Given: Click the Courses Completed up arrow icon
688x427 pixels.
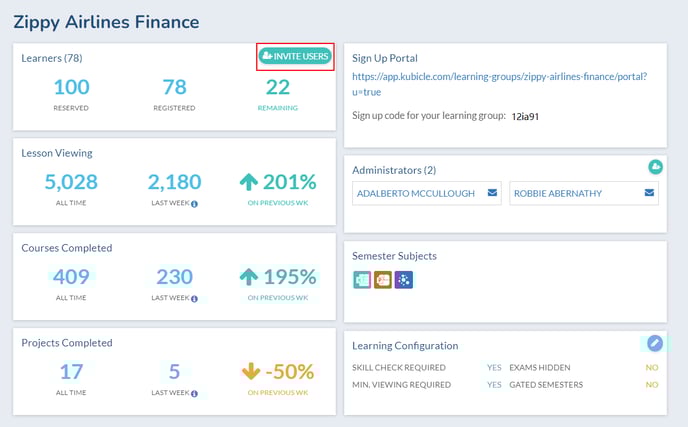Looking at the screenshot, I should (x=249, y=276).
